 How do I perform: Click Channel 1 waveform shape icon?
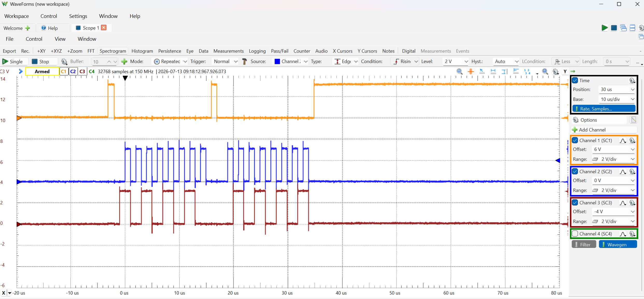click(x=623, y=141)
